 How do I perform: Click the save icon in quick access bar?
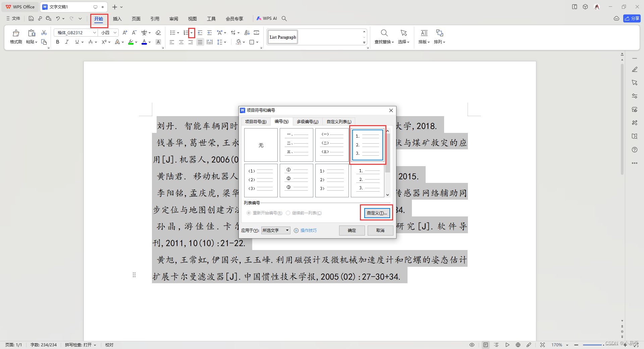(31, 18)
